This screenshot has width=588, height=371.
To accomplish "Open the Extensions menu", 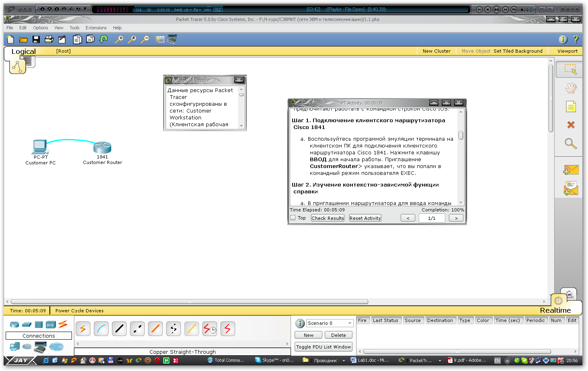I will point(96,28).
